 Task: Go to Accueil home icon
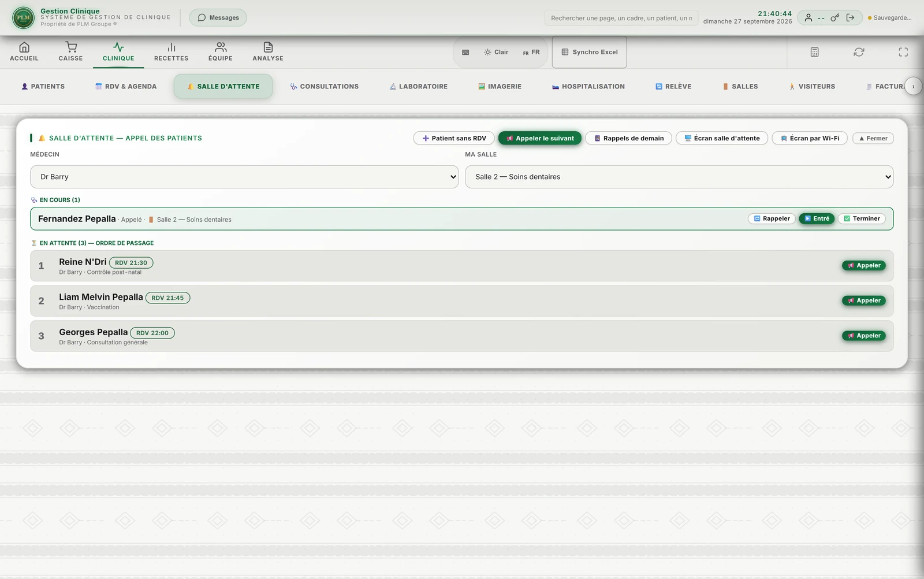[x=24, y=51]
